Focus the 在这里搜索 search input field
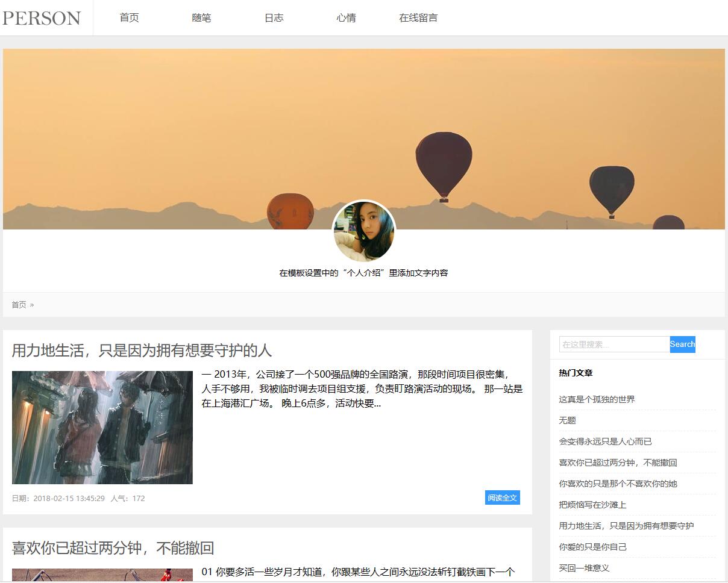728x583 pixels. tap(614, 344)
